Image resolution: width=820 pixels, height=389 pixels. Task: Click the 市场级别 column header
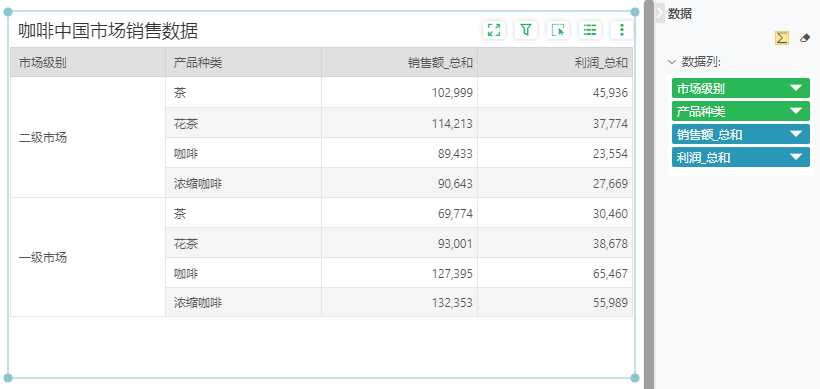pyautogui.click(x=88, y=63)
